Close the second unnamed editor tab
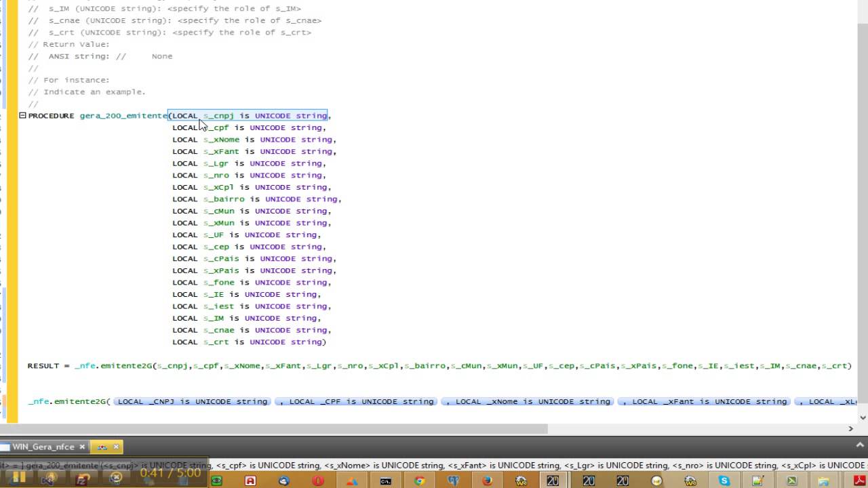The height and width of the screenshot is (488, 868). 116,447
